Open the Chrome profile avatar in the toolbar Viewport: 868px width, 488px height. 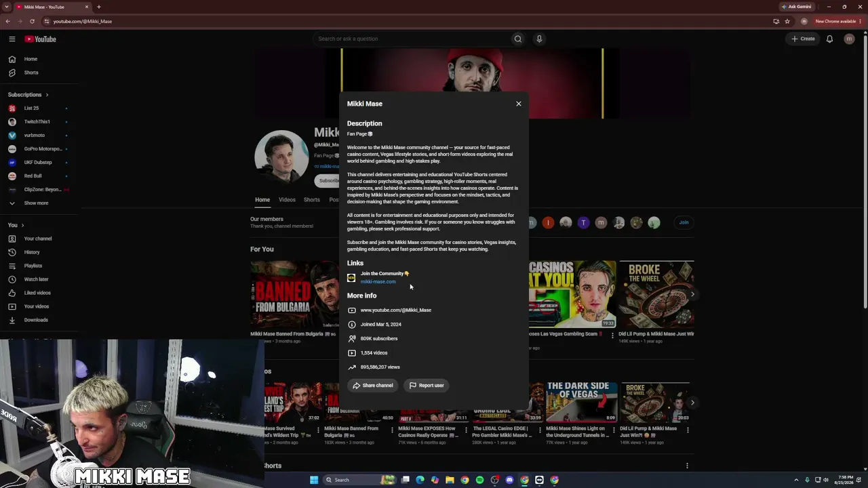[804, 21]
